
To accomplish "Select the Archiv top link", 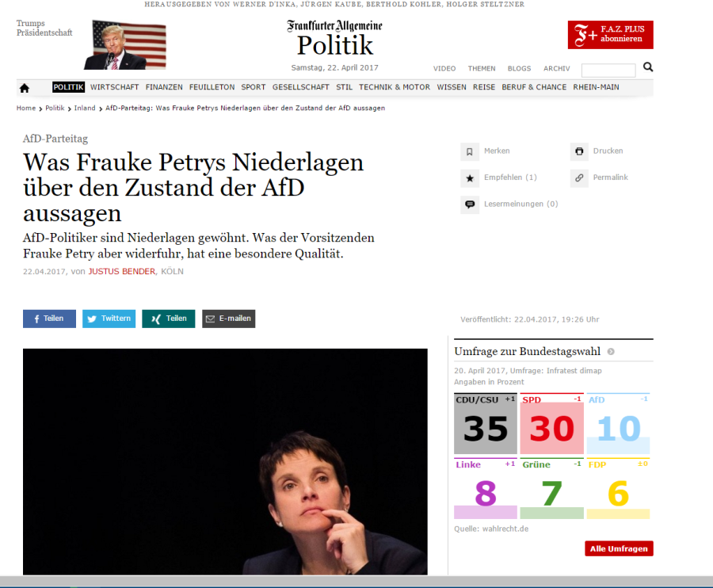I will [557, 69].
